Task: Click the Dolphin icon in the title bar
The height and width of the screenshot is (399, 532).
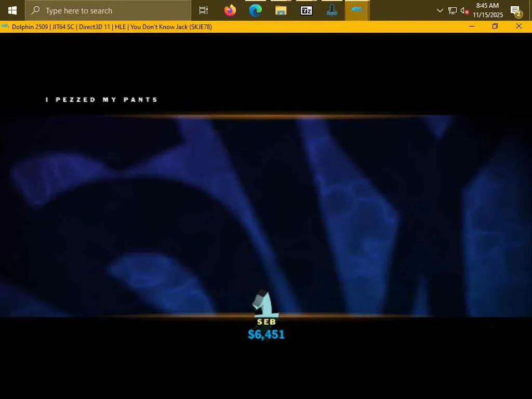Action: point(5,26)
